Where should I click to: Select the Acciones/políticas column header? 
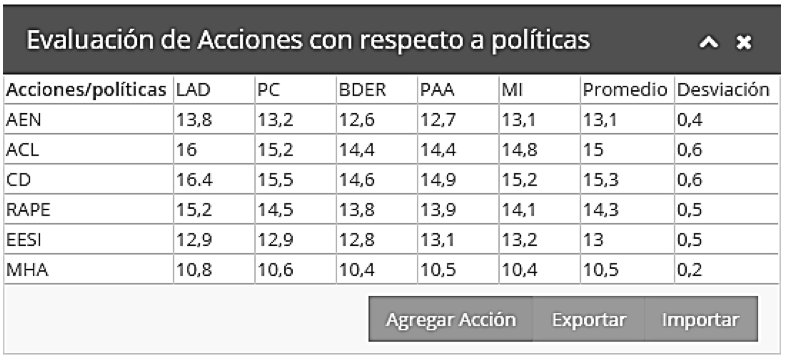86,90
